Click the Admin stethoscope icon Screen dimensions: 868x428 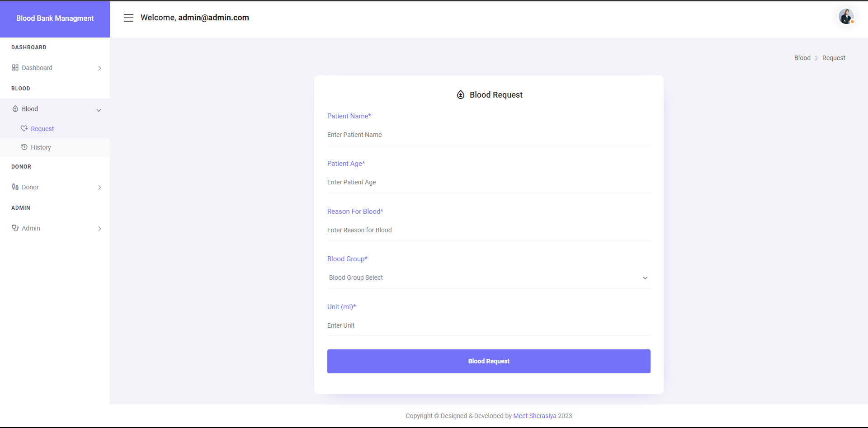tap(15, 228)
